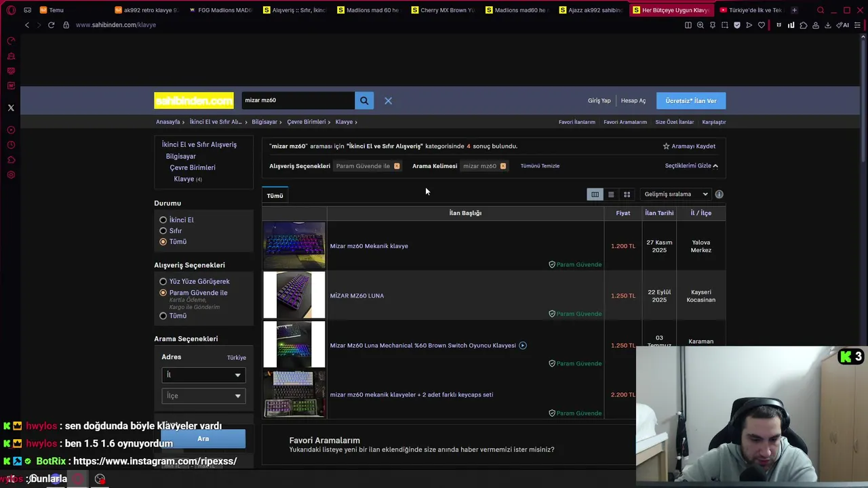Reload the sahibinden page

click(x=51, y=25)
